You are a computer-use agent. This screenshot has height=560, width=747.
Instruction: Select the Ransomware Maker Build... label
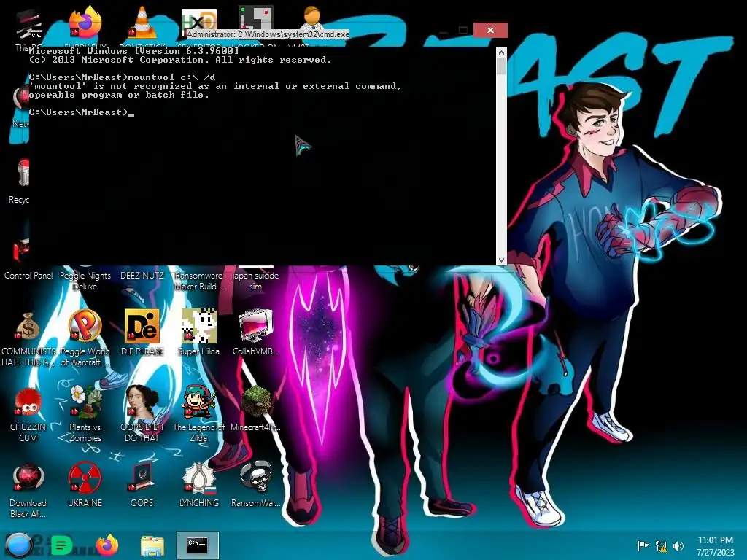198,281
